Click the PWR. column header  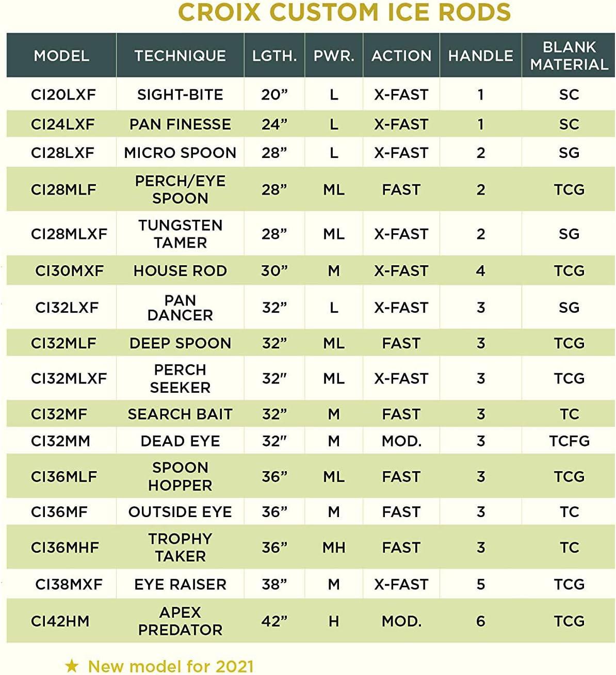pyautogui.click(x=334, y=56)
